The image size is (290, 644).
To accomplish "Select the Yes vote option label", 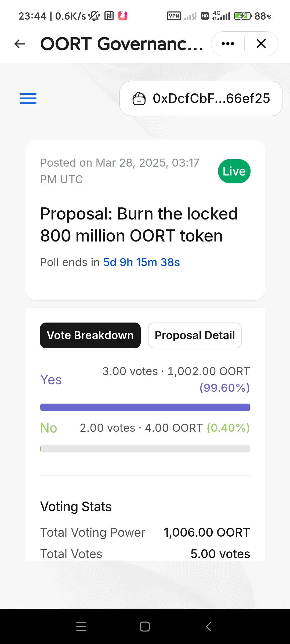I will point(51,380).
